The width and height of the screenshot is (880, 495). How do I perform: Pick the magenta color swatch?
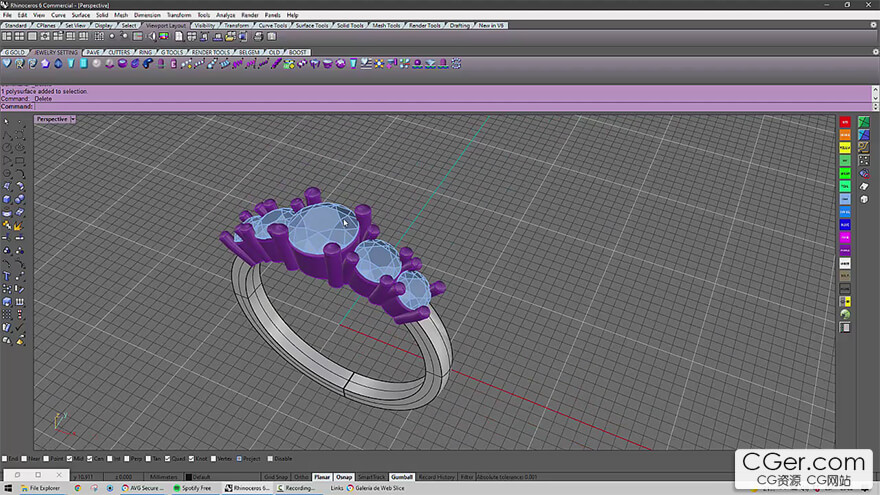coord(845,238)
